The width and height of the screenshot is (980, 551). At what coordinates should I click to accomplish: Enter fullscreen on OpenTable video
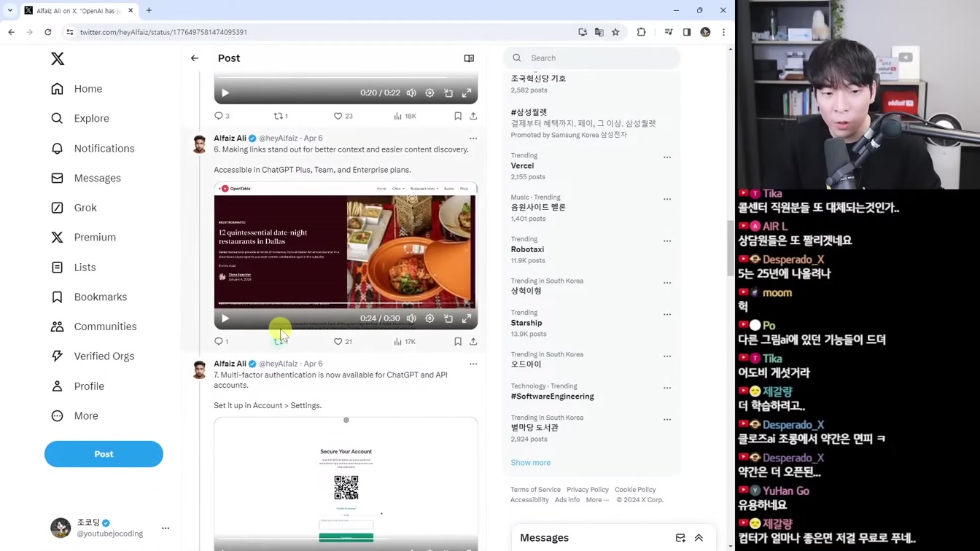[x=467, y=319]
